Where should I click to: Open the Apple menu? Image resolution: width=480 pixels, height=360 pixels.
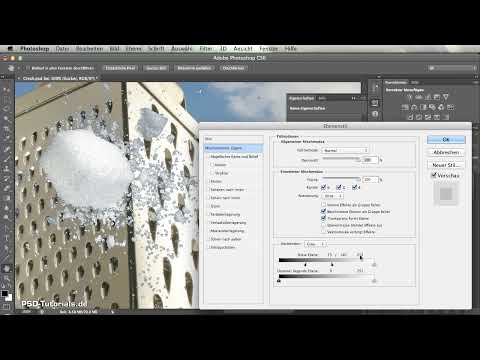(x=10, y=49)
